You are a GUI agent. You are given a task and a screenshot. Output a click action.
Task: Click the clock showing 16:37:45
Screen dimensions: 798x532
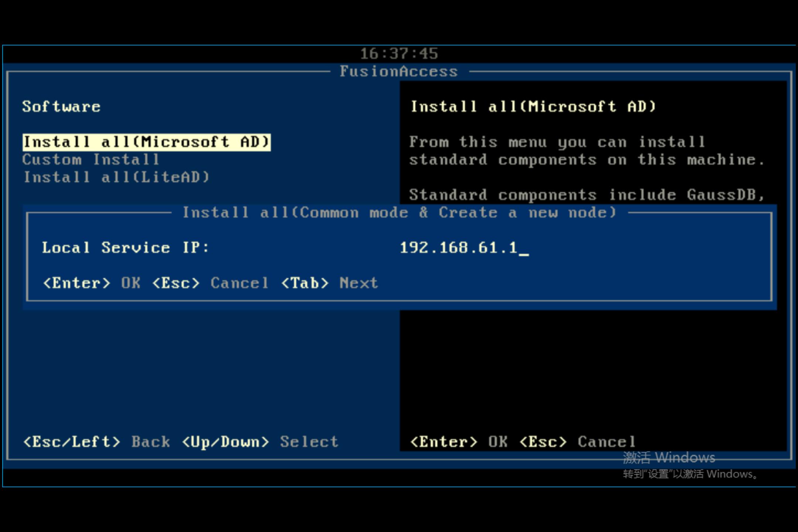pyautogui.click(x=399, y=53)
